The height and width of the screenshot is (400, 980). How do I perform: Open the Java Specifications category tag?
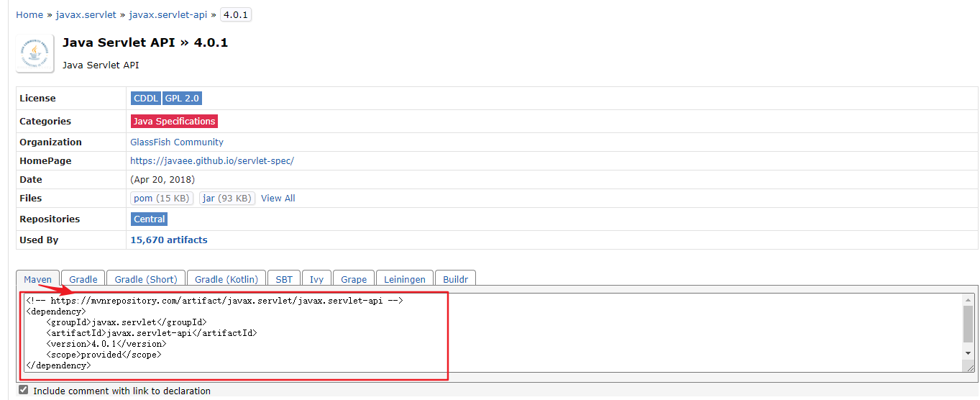pyautogui.click(x=174, y=122)
